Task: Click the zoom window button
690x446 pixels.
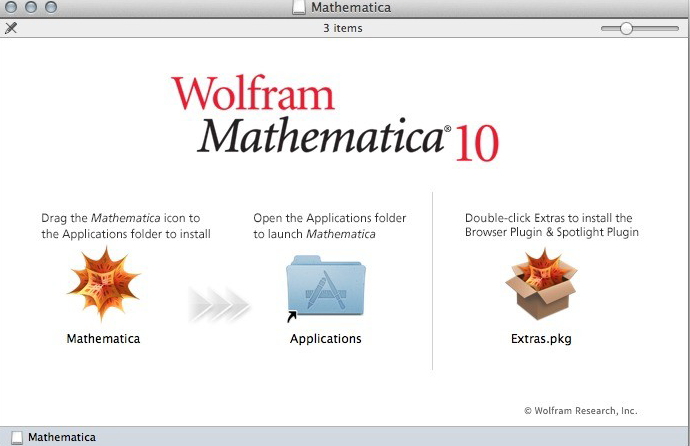Action: (x=51, y=7)
